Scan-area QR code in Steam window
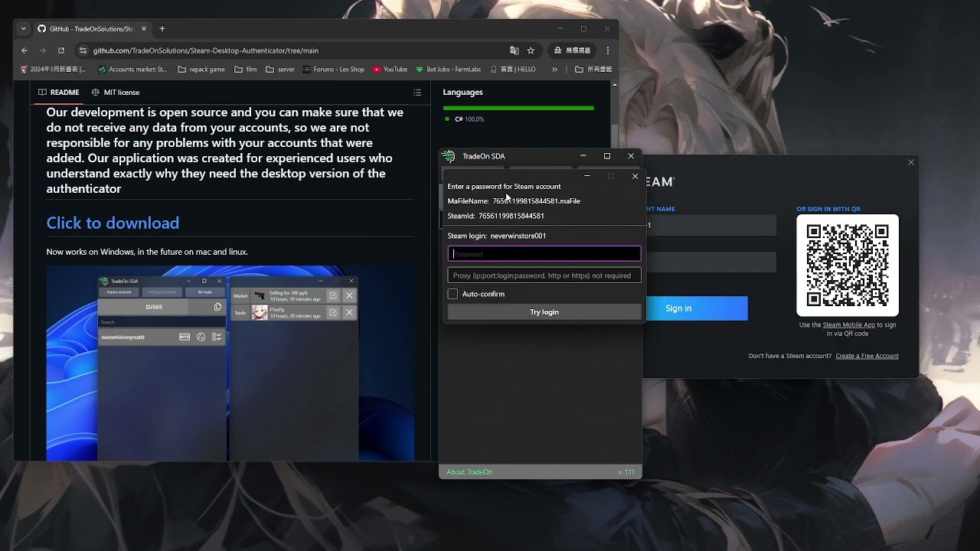The image size is (980, 551). [848, 265]
